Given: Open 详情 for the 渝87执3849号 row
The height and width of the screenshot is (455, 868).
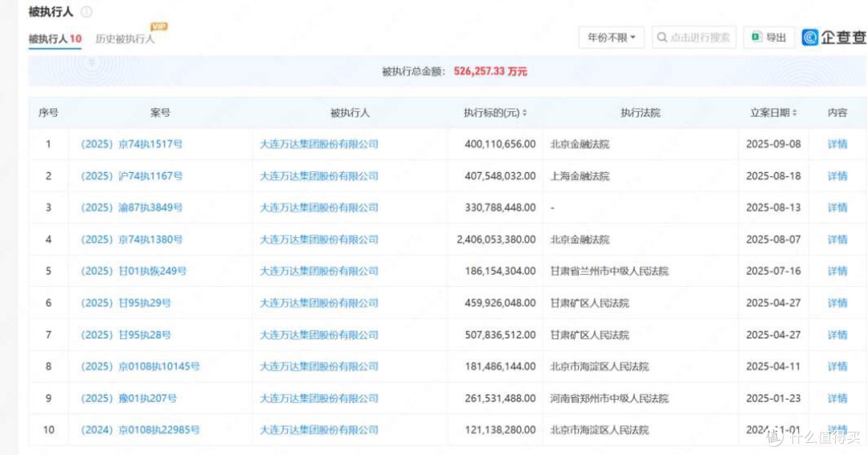Looking at the screenshot, I should (x=837, y=207).
